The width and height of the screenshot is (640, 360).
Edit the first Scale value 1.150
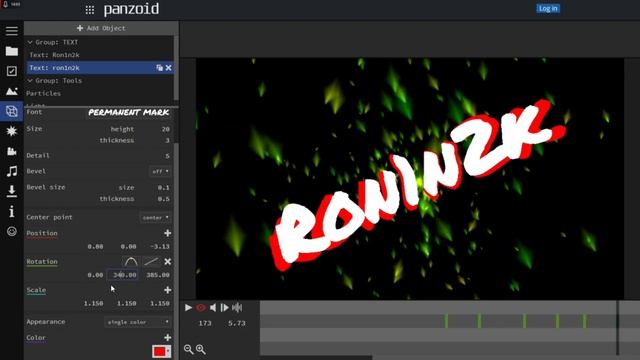93,303
